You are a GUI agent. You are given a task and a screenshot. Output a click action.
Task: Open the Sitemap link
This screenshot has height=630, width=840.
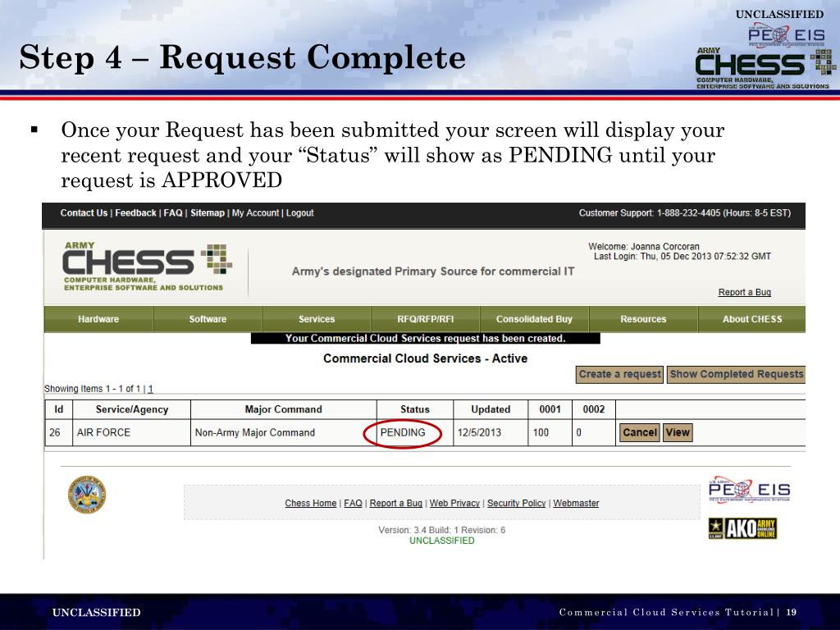(x=208, y=212)
